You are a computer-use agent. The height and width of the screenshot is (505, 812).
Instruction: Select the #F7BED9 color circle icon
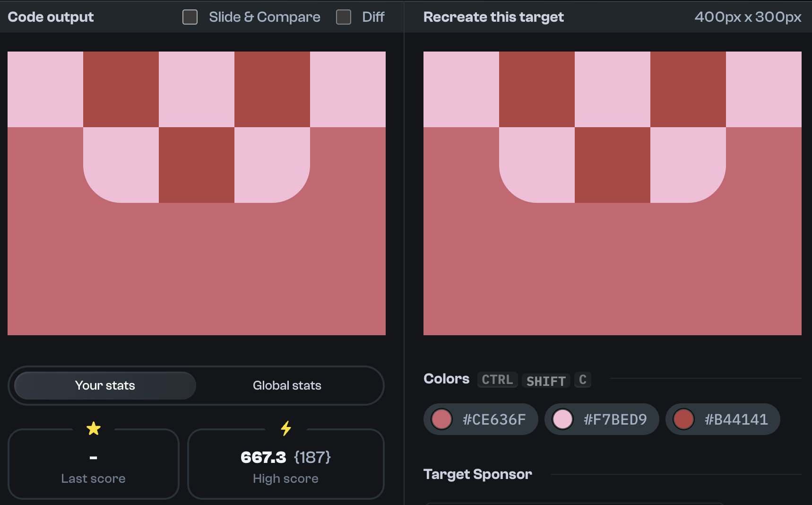[x=563, y=419]
